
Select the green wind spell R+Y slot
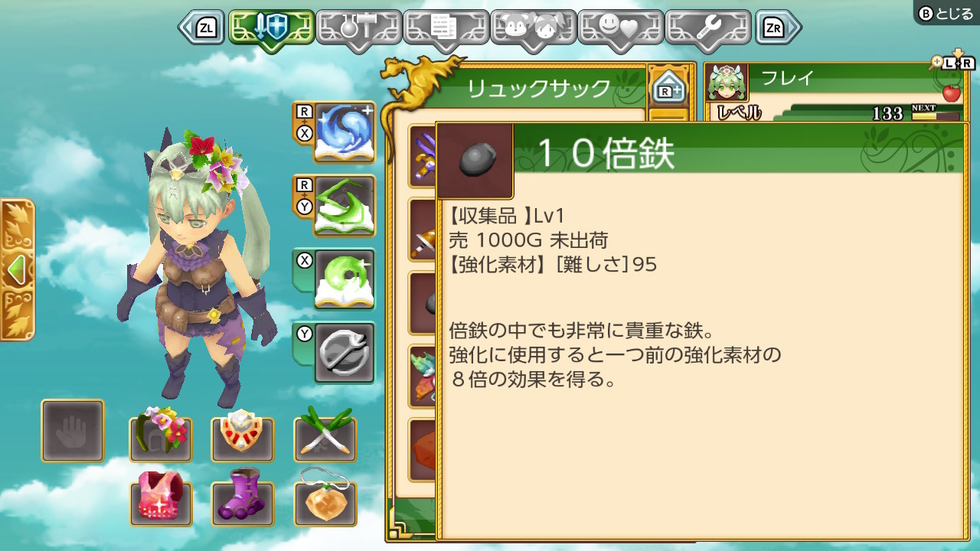click(x=344, y=206)
